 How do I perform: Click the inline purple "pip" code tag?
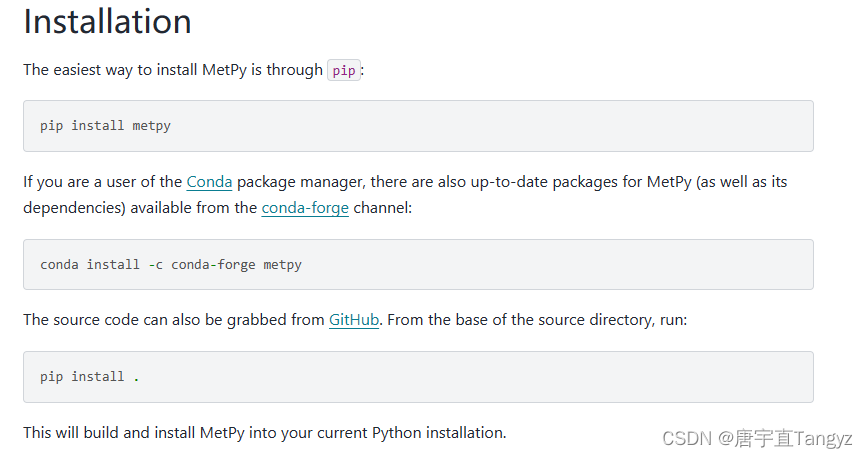343,70
